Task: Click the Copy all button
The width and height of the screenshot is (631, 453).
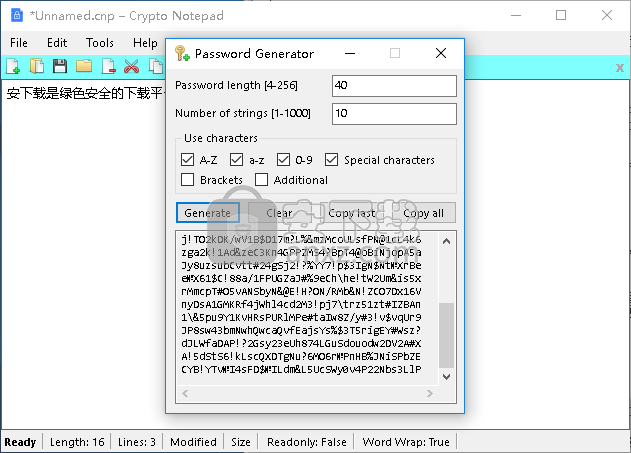Action: pos(423,212)
